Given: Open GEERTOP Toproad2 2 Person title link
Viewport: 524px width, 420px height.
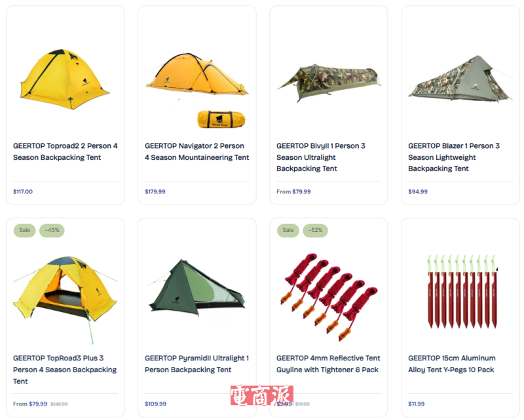Looking at the screenshot, I should (65, 151).
